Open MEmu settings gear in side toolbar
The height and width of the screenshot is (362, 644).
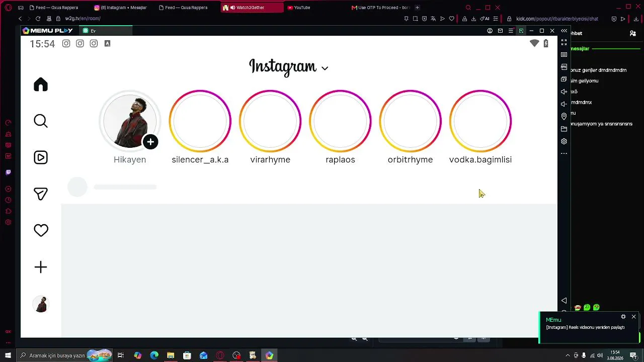pos(564,141)
